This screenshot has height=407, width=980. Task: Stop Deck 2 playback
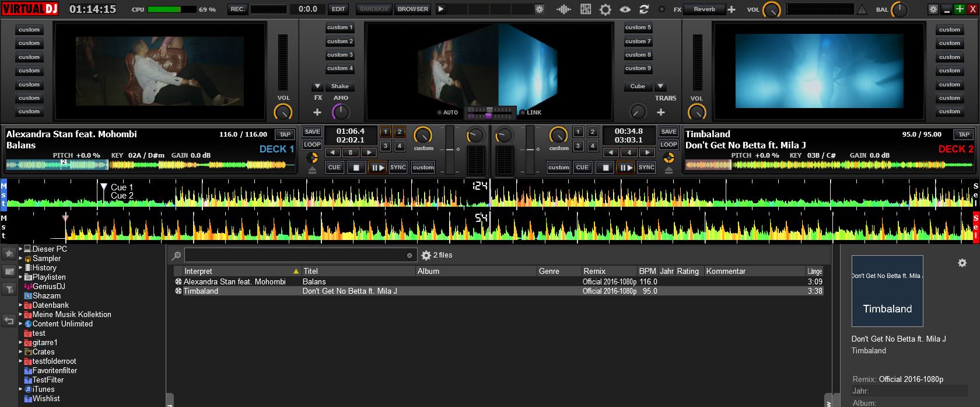605,168
